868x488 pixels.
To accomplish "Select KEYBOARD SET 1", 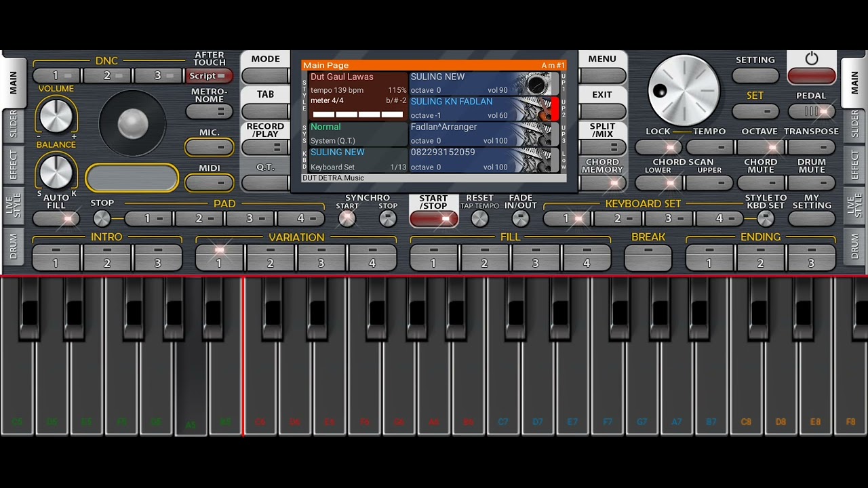I will tap(567, 218).
